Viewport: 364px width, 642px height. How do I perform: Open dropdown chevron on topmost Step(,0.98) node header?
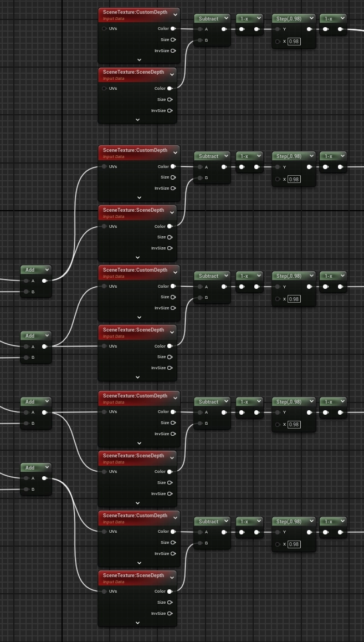tap(311, 18)
